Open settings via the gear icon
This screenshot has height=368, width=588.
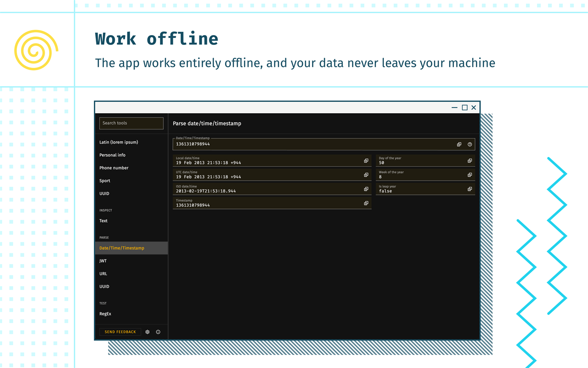pyautogui.click(x=148, y=332)
